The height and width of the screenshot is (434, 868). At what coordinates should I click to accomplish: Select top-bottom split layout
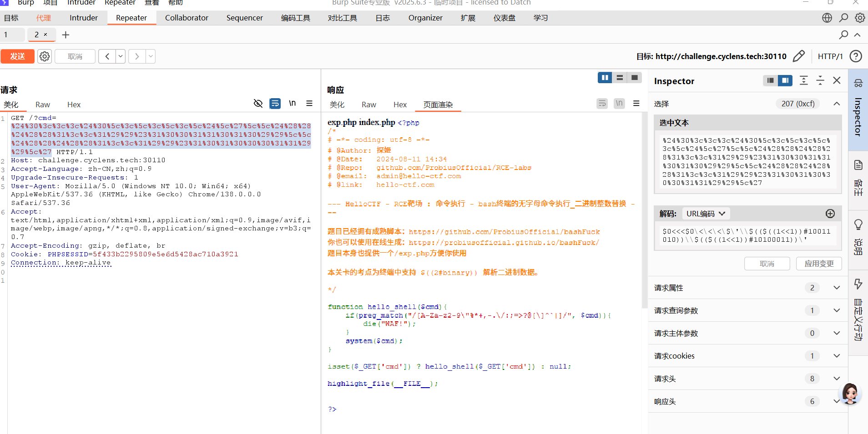coord(620,78)
